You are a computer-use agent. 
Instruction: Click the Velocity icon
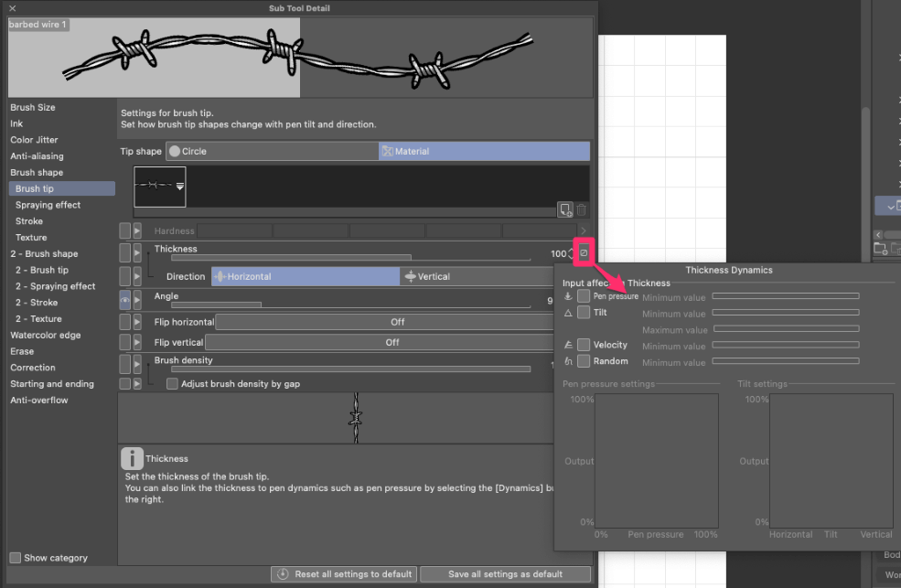(567, 345)
